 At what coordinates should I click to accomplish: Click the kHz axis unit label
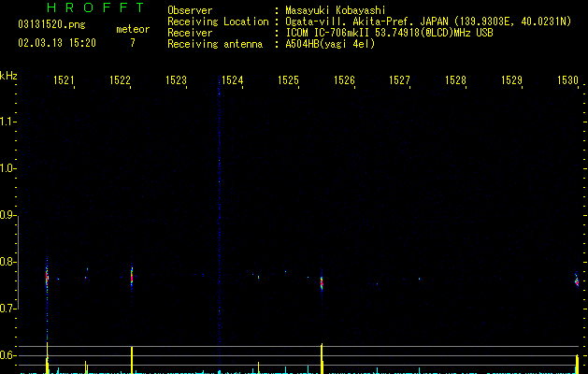pyautogui.click(x=8, y=76)
